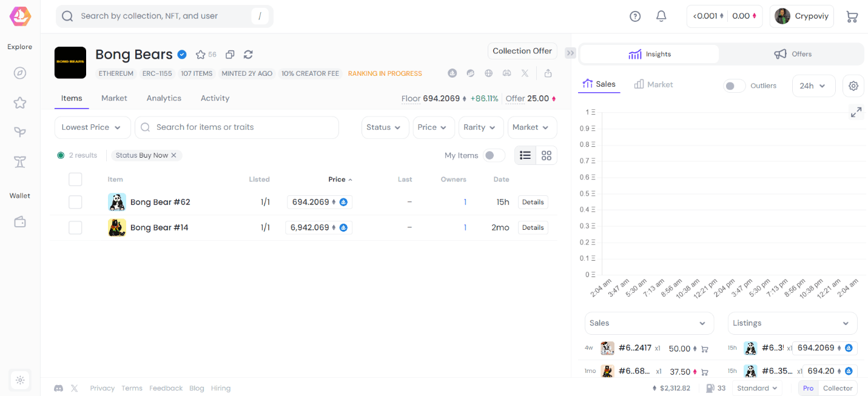Open the Offers panel tab
The height and width of the screenshot is (396, 868).
coord(793,54)
